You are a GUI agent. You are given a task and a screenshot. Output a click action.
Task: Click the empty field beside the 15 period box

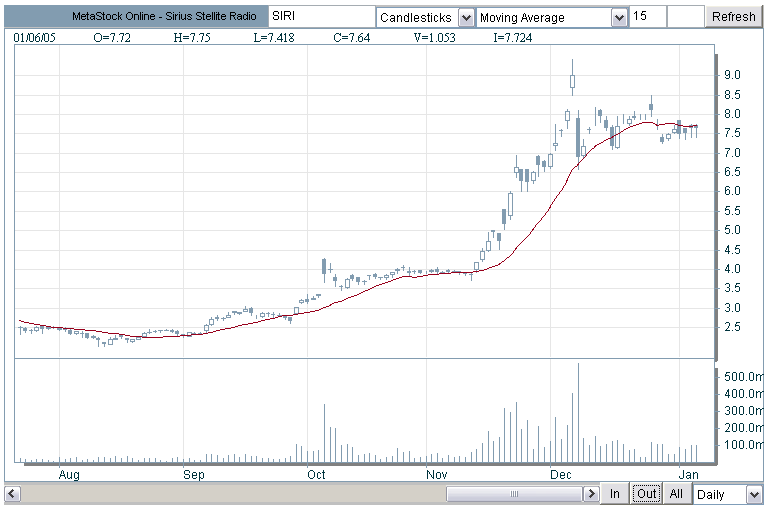point(686,17)
